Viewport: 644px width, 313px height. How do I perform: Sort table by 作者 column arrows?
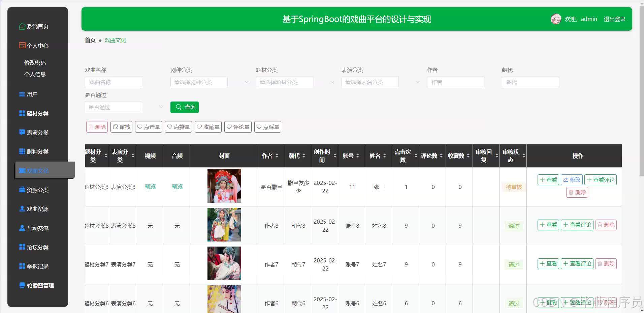[x=277, y=155]
